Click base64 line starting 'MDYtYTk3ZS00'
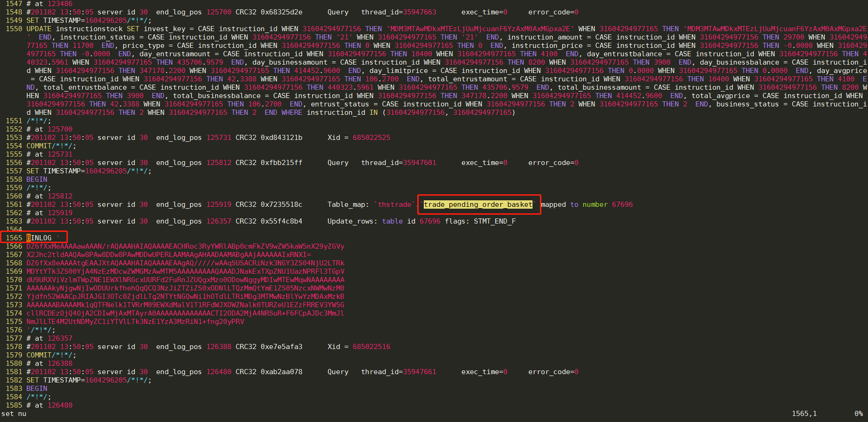The width and height of the screenshot is (868, 422). (185, 271)
